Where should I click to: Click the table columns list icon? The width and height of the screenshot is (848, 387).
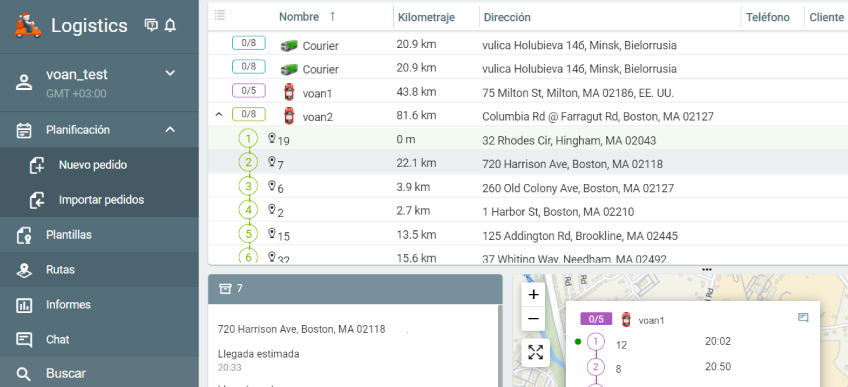pyautogui.click(x=220, y=15)
